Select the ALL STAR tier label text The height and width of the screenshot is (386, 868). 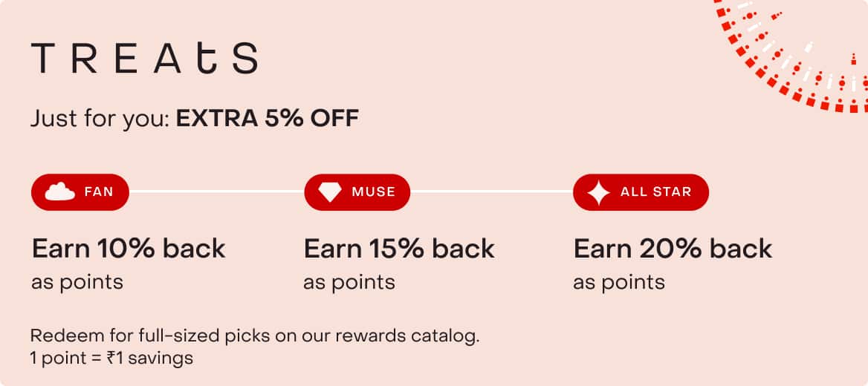(656, 192)
